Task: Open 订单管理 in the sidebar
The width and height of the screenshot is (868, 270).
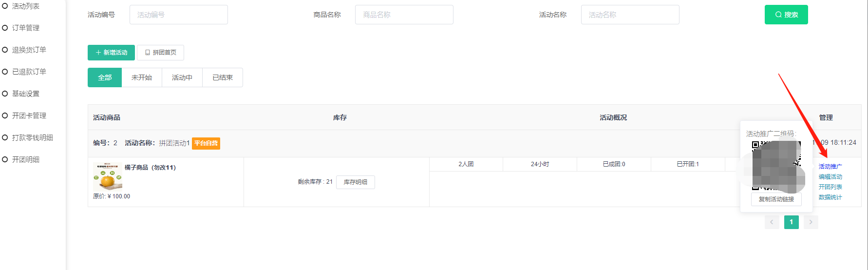Action: 26,28
